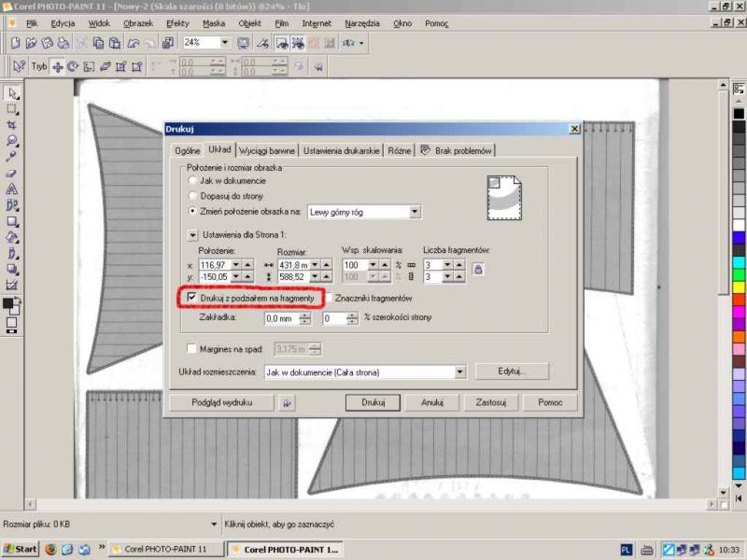The width and height of the screenshot is (747, 560).
Task: Uncheck 'Drukuj z podziałem na fragmenty'
Action: (x=191, y=298)
